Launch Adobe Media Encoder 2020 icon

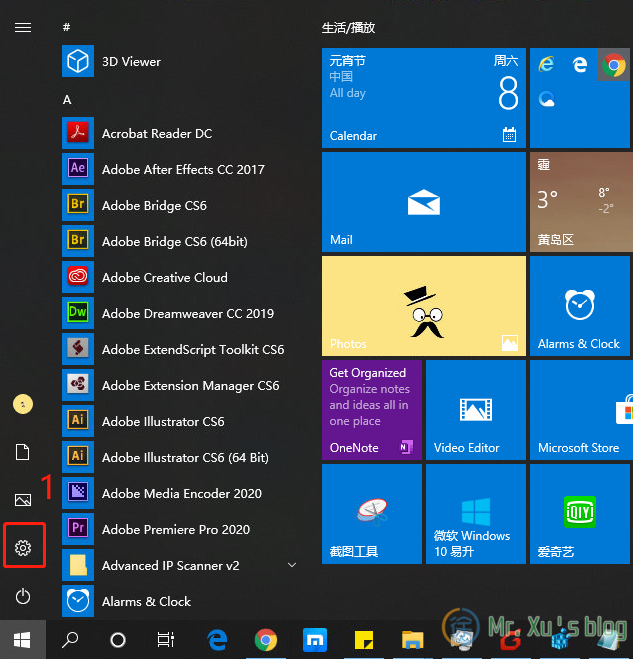point(78,493)
